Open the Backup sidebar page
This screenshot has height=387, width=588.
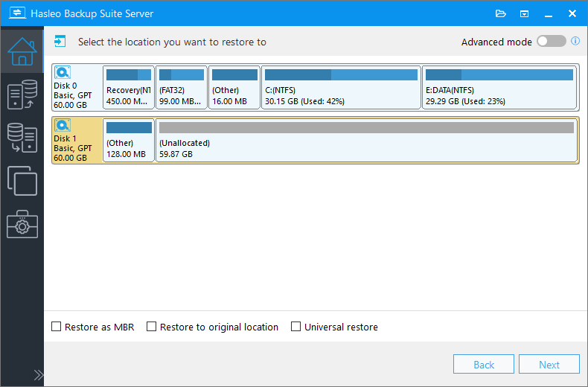[22, 95]
